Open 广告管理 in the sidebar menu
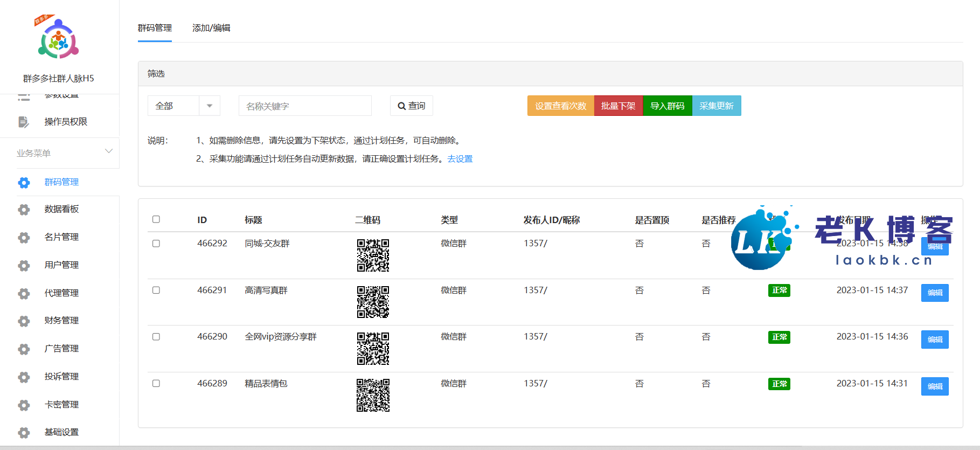The height and width of the screenshot is (450, 980). [61, 349]
